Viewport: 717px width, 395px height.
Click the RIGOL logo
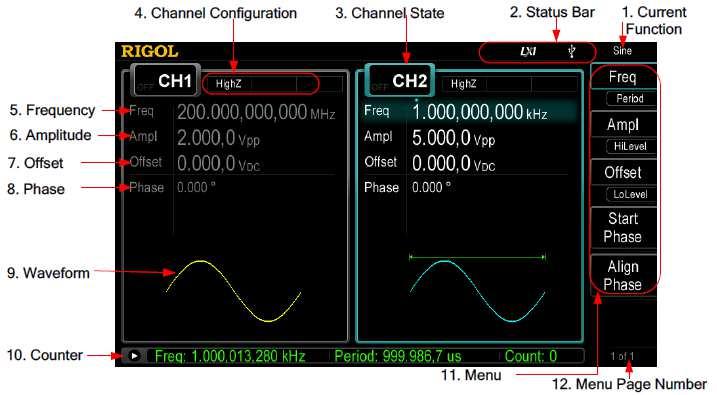point(150,51)
